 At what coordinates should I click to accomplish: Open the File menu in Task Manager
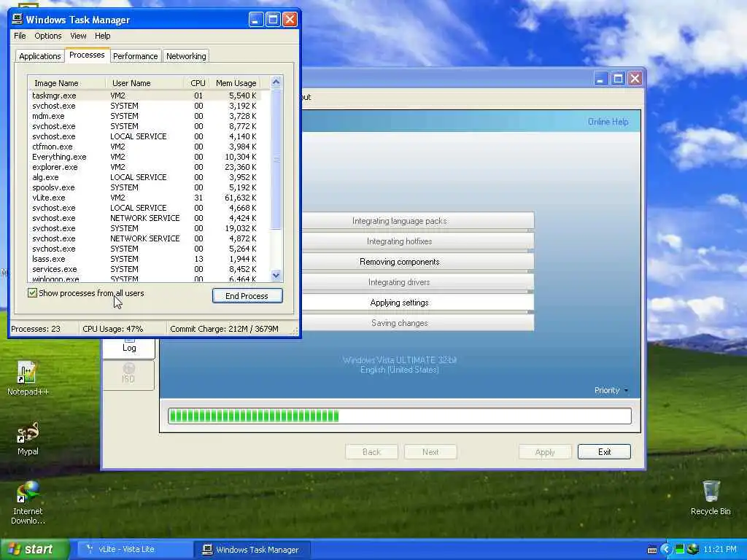(x=20, y=36)
